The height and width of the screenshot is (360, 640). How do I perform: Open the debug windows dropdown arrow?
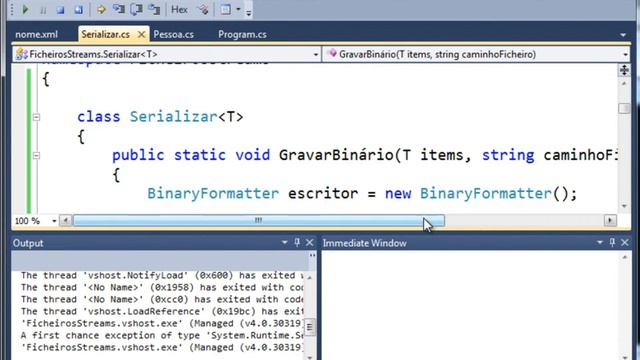[x=238, y=9]
